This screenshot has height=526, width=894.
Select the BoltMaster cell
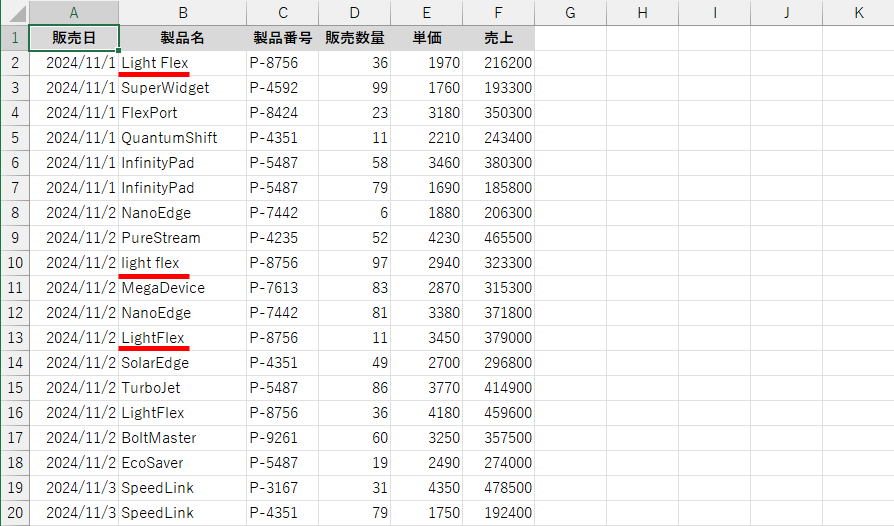click(182, 438)
